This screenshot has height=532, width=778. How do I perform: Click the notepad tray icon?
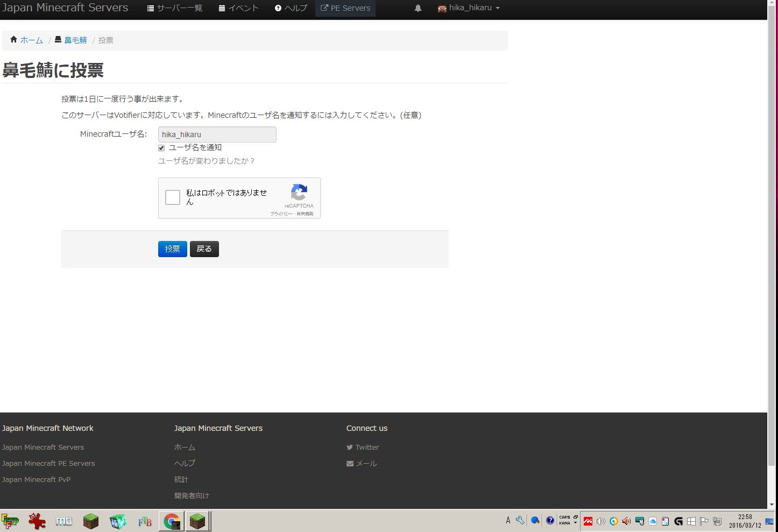(x=666, y=521)
